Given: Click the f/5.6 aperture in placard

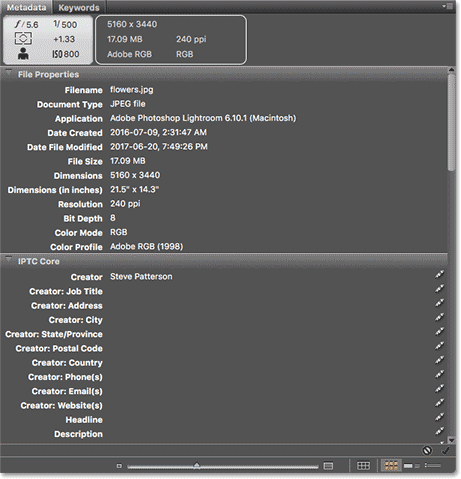Looking at the screenshot, I should 26,24.
